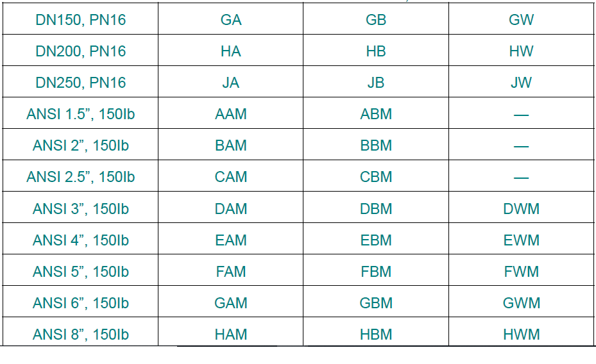Screen dimensions: 596x364
Task: Click the ANSI 2.5”, 150lb label
Action: pyautogui.click(x=81, y=177)
